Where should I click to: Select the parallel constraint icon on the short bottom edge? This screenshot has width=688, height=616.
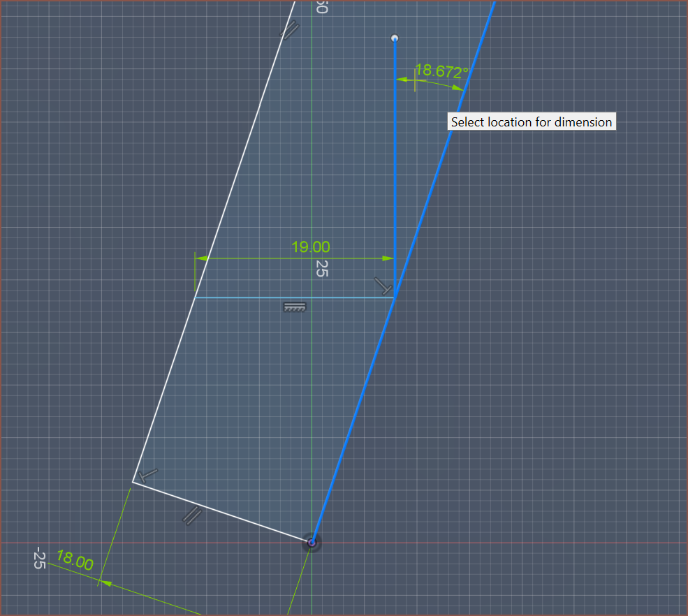(192, 515)
